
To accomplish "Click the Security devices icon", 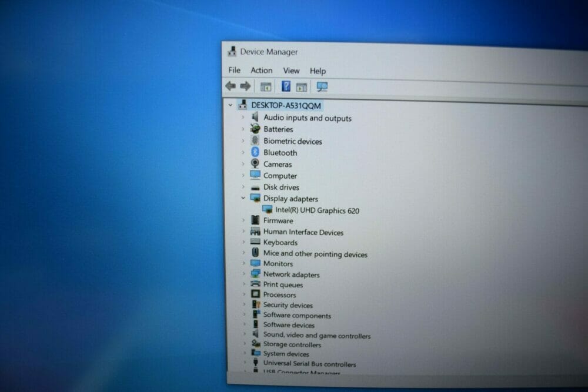I will pos(256,304).
